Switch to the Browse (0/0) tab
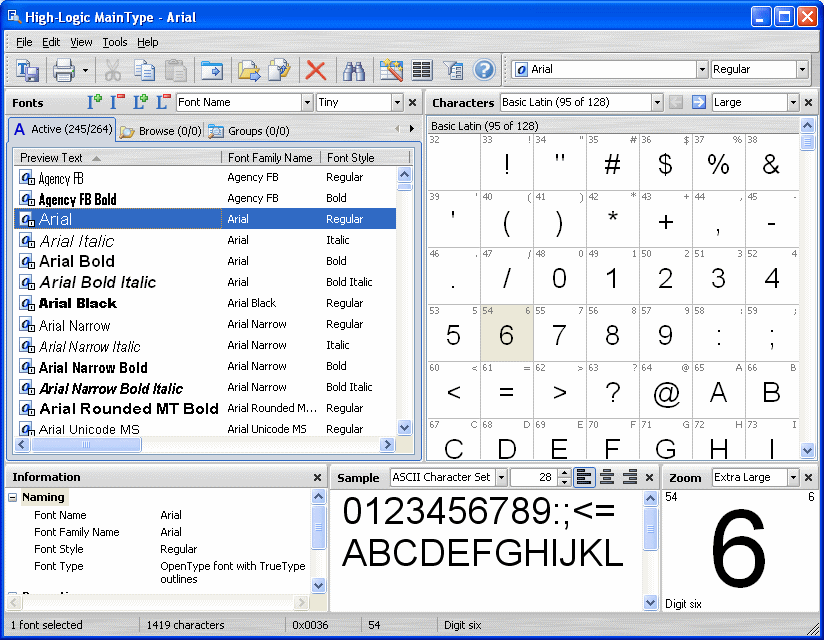 tap(160, 131)
